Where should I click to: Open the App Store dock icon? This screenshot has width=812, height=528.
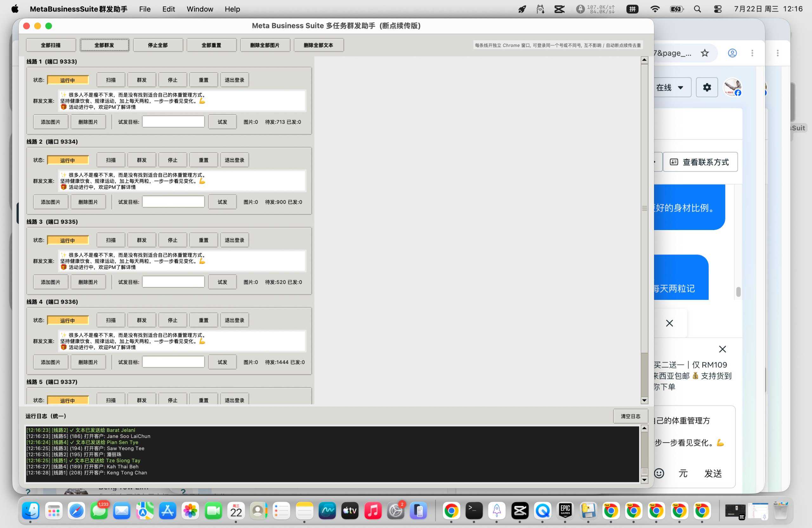[x=167, y=511]
